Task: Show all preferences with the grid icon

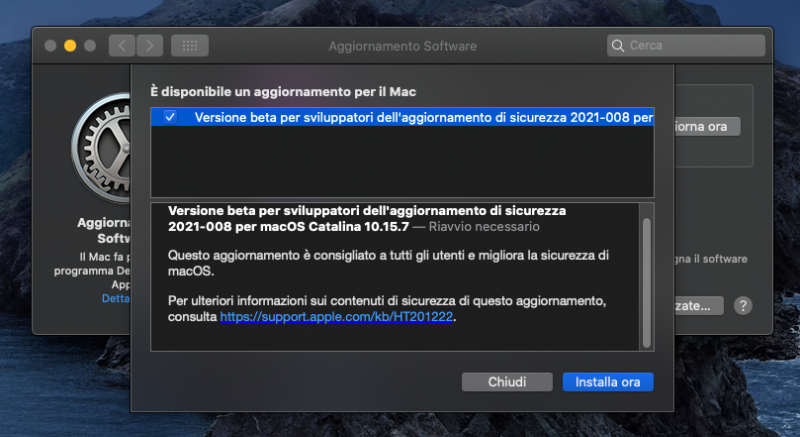Action: 190,46
